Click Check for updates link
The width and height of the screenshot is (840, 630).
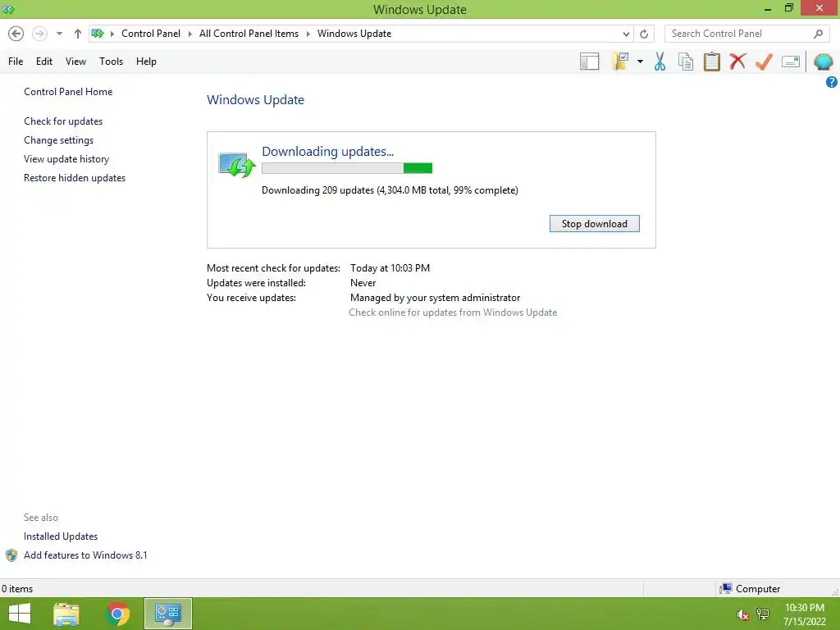pos(63,121)
